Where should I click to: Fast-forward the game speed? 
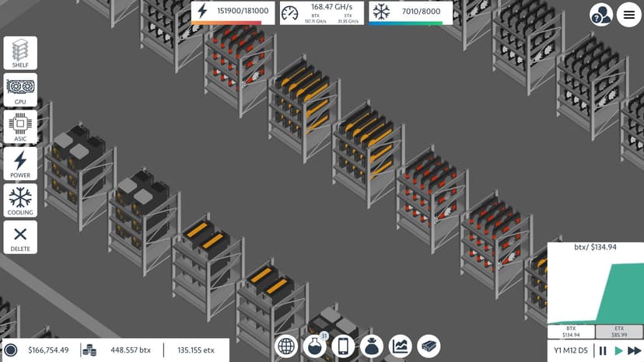pyautogui.click(x=635, y=351)
